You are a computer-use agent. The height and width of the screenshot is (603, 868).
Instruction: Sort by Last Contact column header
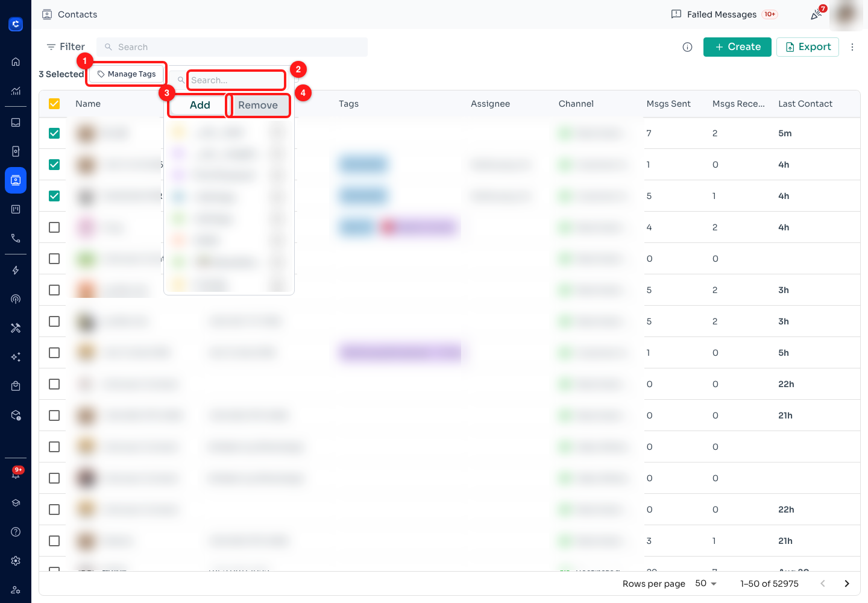tap(805, 104)
